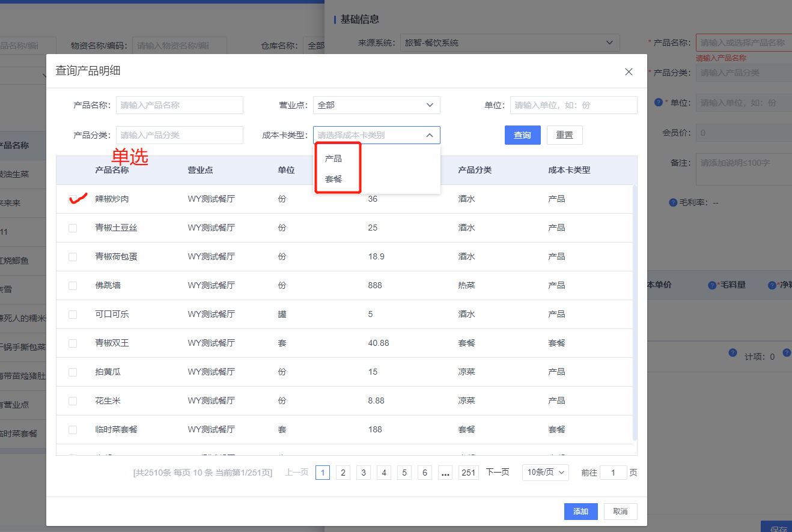Focus the 产品名称 search input in dialog
This screenshot has height=532, width=792.
pyautogui.click(x=180, y=105)
